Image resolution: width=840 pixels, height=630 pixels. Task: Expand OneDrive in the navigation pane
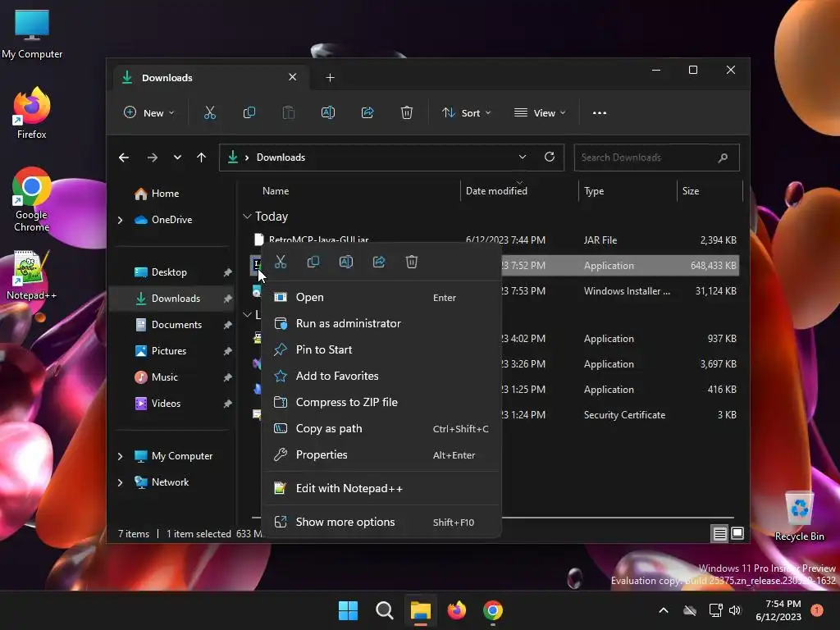point(120,220)
